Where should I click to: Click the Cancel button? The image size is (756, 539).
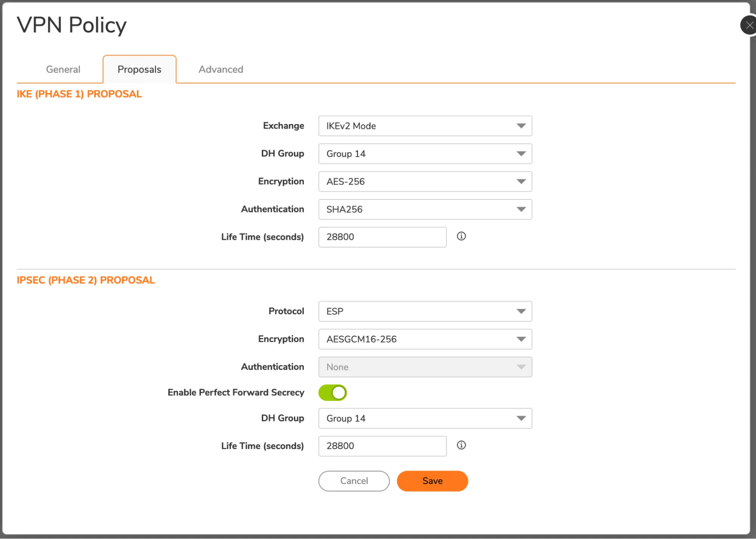point(354,481)
